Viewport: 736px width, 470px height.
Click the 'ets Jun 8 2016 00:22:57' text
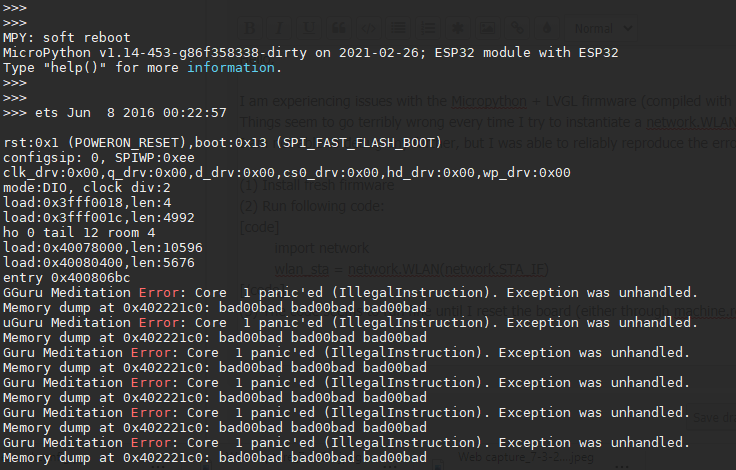tap(130, 113)
